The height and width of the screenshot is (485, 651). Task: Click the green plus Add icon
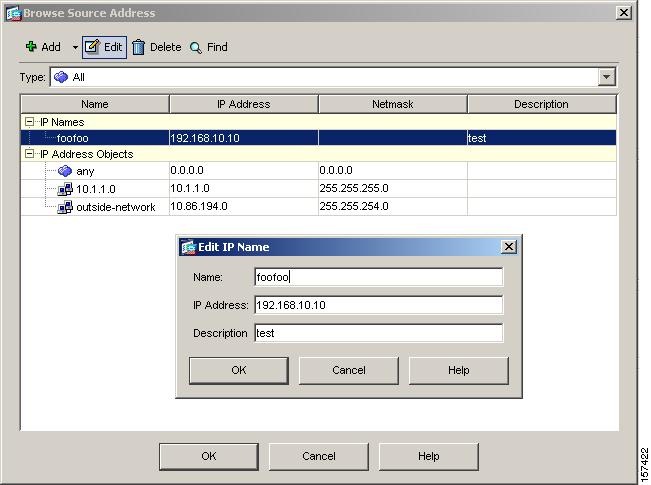(x=31, y=47)
